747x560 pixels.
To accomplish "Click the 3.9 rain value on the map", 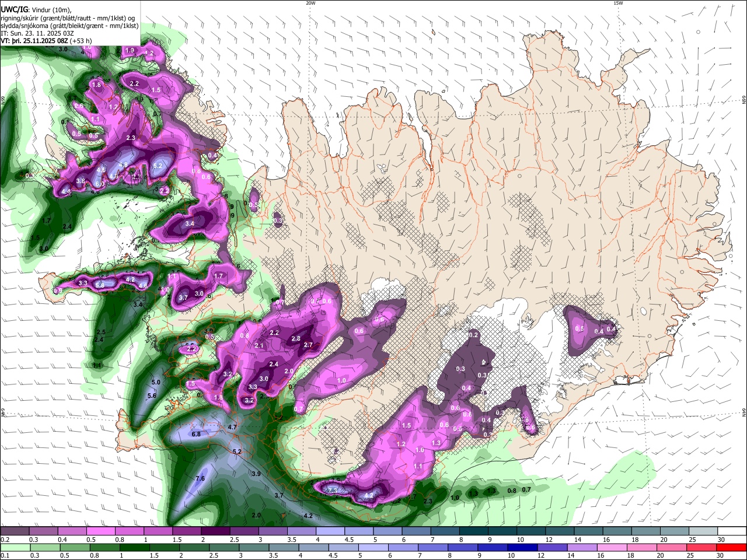I will tap(256, 474).
